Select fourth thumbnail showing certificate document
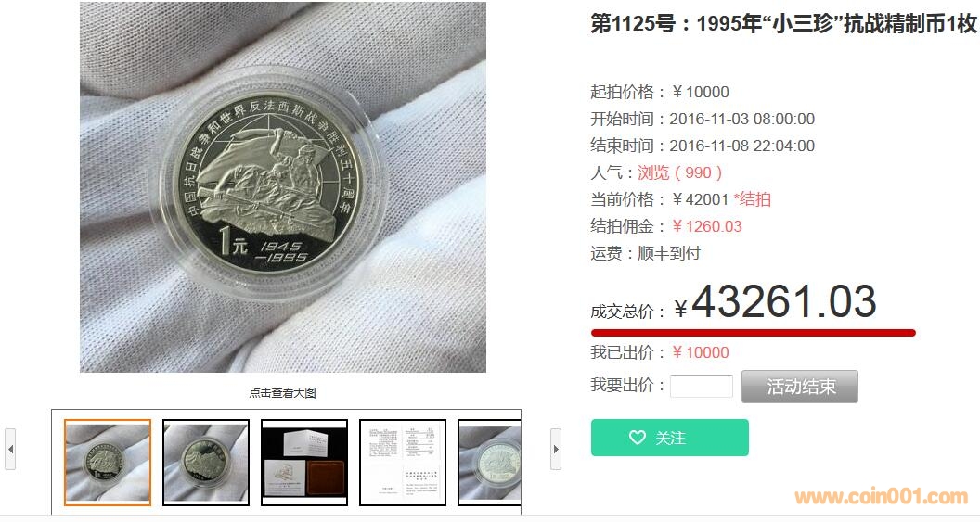Screen dimensions: 980x522 click(x=403, y=462)
